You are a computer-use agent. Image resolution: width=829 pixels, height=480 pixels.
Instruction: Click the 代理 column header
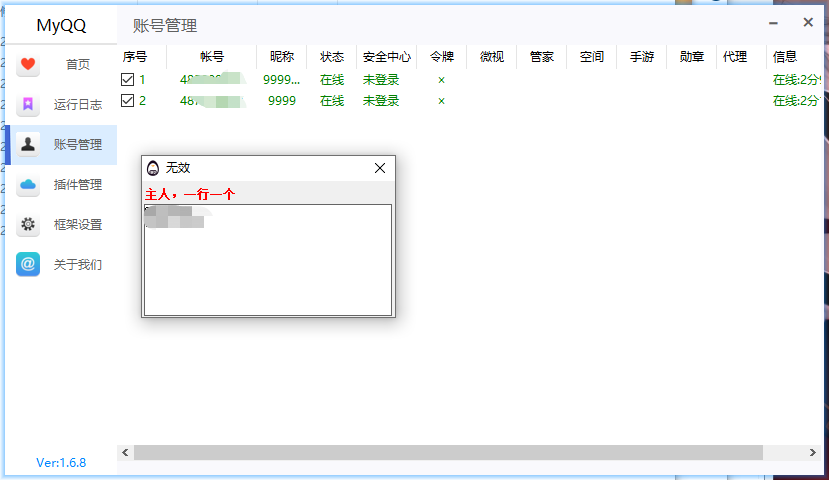tap(735, 57)
